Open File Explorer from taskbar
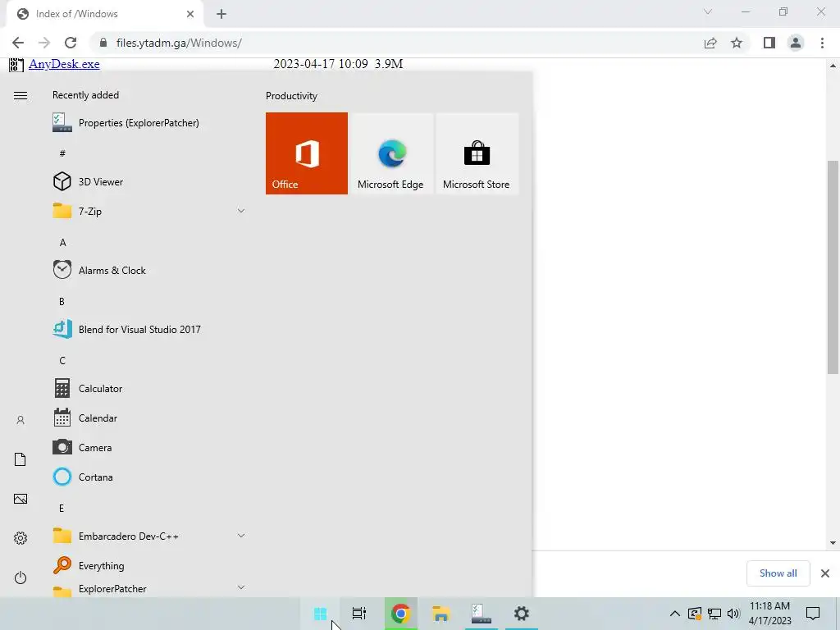Viewport: 840px width, 630px height. tap(441, 614)
